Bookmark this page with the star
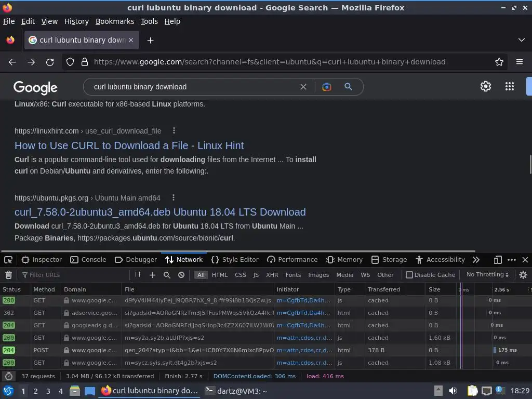 point(499,62)
